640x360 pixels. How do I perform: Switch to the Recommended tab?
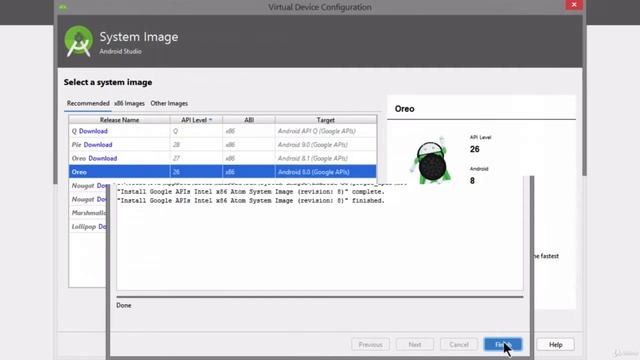(x=88, y=103)
